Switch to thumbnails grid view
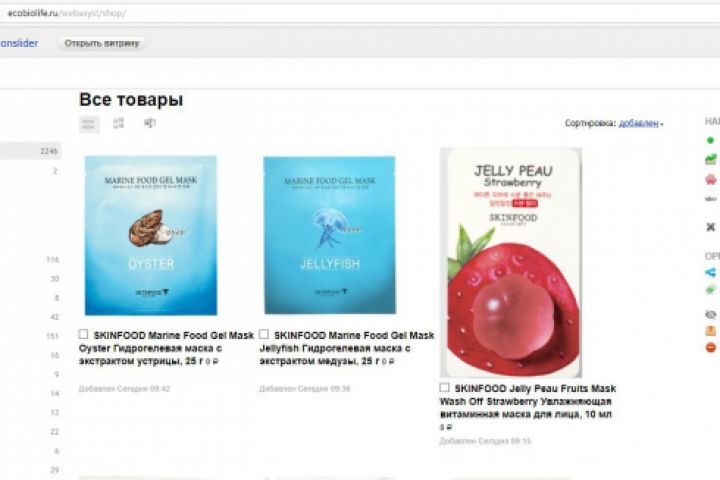The image size is (720, 480). pyautogui.click(x=89, y=124)
